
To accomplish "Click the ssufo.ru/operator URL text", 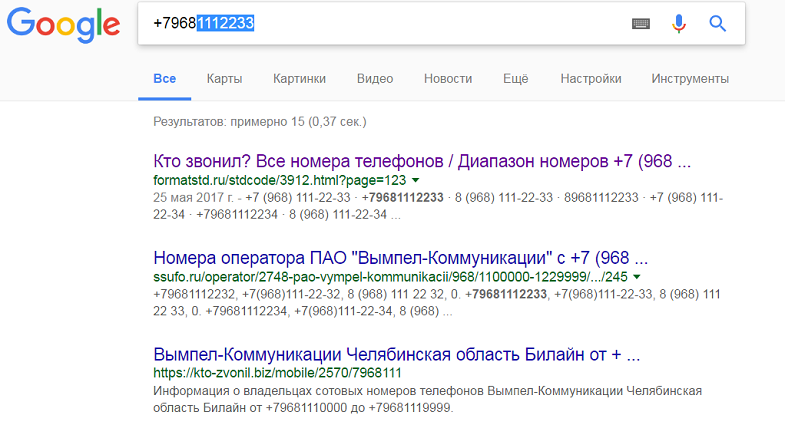I will [x=390, y=277].
